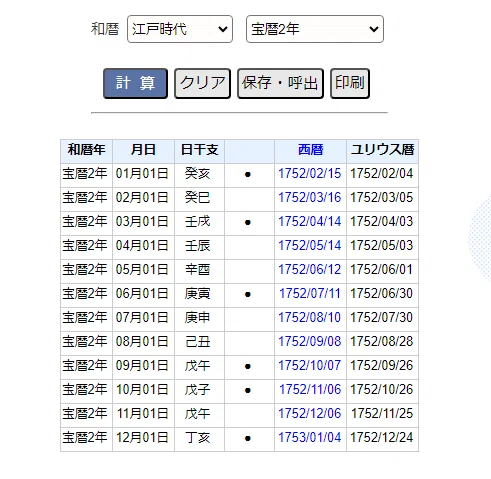Open the 1753/01/04 date link

310,438
